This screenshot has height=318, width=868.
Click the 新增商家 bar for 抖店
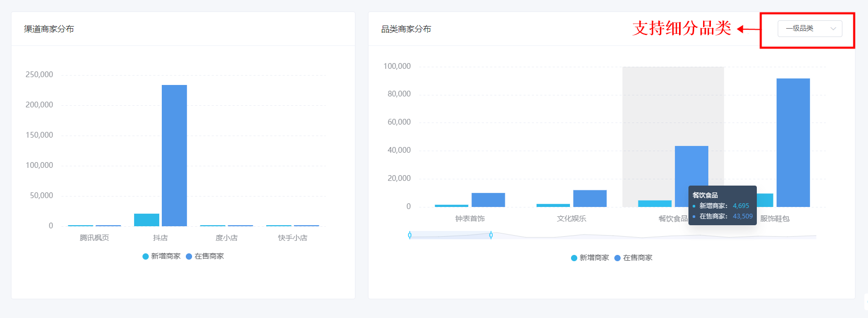[x=147, y=220]
